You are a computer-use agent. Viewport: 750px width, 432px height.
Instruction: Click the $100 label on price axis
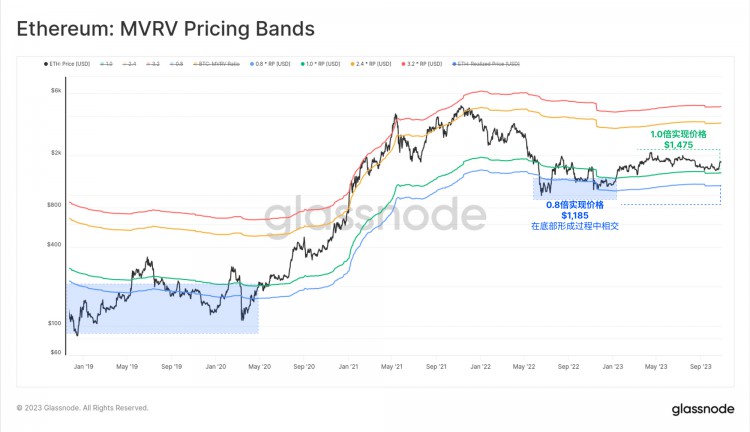(x=55, y=323)
